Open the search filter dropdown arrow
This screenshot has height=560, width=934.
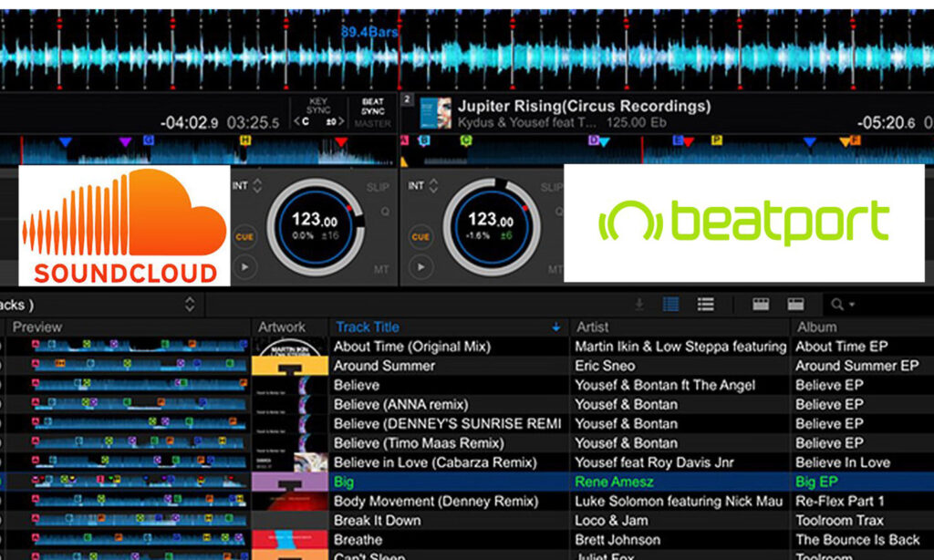(852, 305)
